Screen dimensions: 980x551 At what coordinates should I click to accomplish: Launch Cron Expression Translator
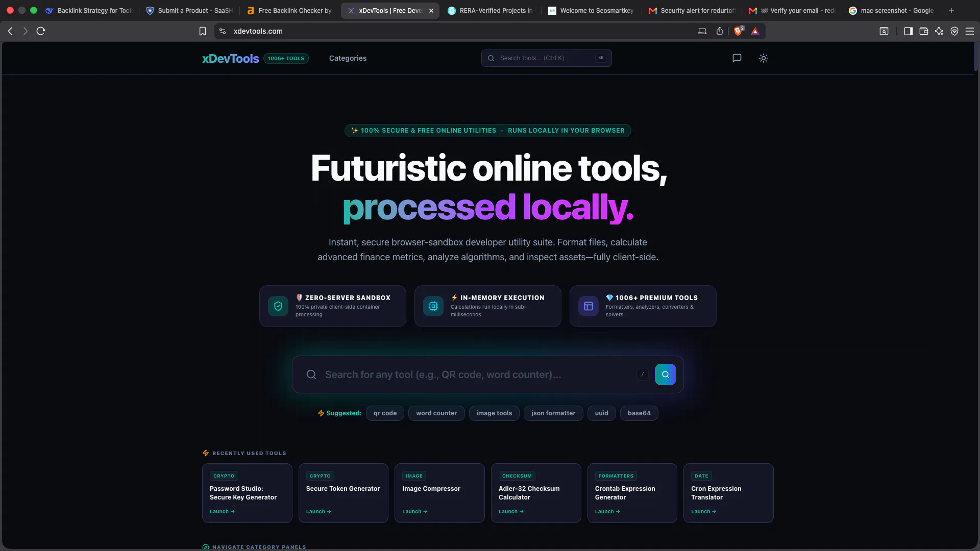pos(703,511)
